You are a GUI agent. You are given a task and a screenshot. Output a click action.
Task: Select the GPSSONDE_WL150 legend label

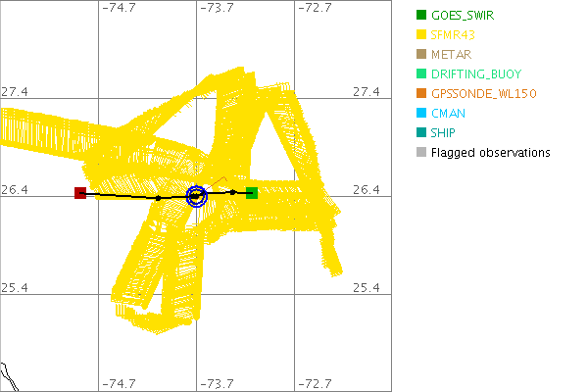point(484,93)
